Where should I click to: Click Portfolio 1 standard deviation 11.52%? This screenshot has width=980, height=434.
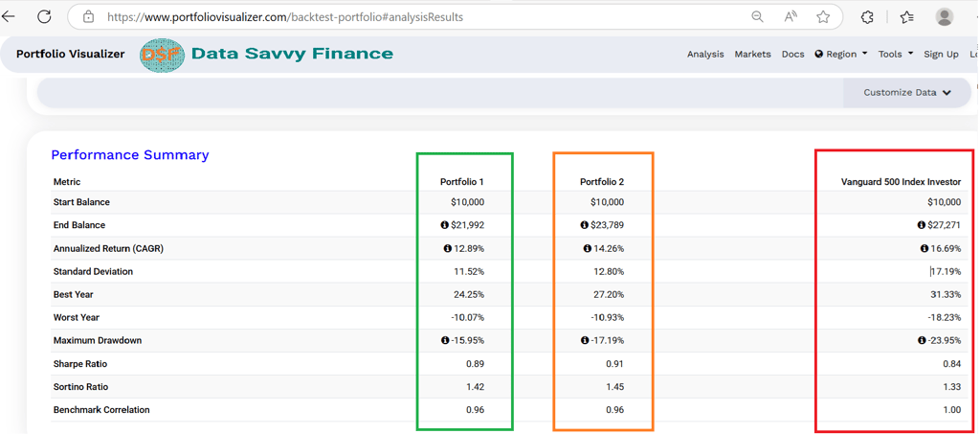pos(469,271)
